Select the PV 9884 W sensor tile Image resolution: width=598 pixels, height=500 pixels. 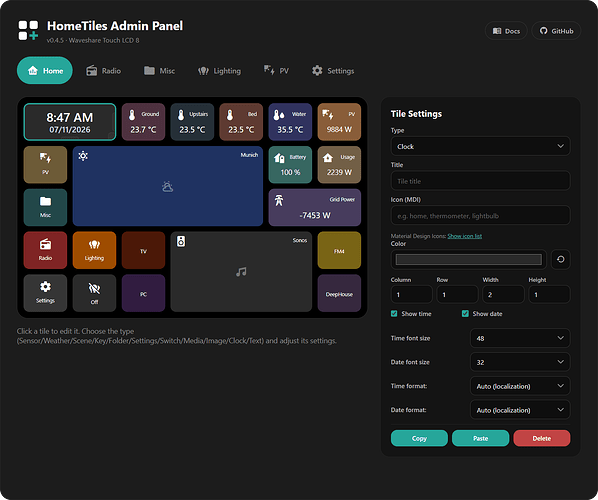[x=339, y=122]
